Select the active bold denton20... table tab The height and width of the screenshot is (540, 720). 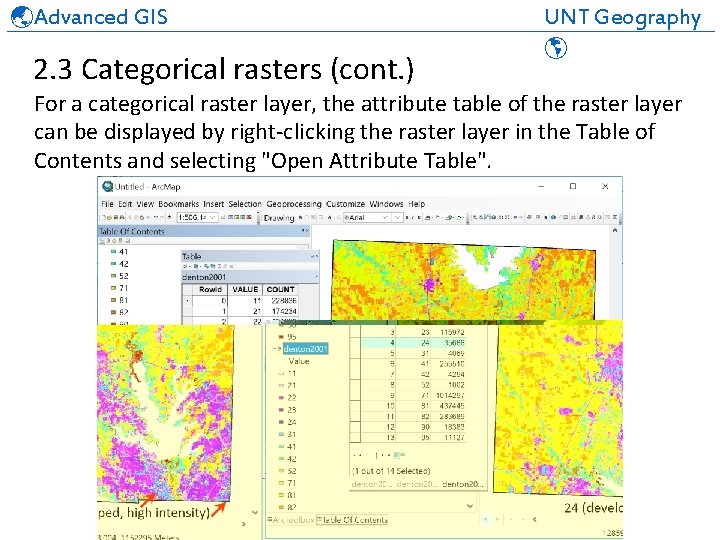tap(462, 484)
